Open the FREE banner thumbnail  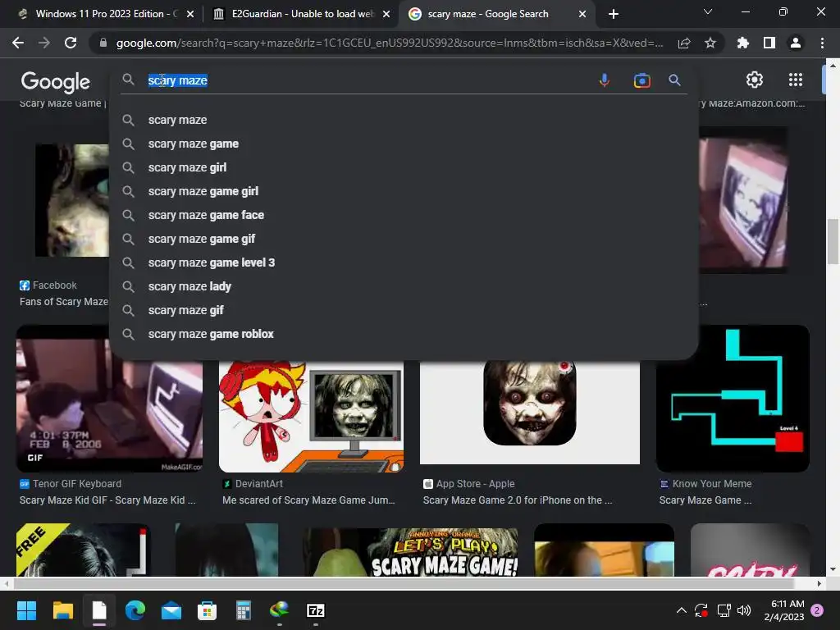point(83,550)
